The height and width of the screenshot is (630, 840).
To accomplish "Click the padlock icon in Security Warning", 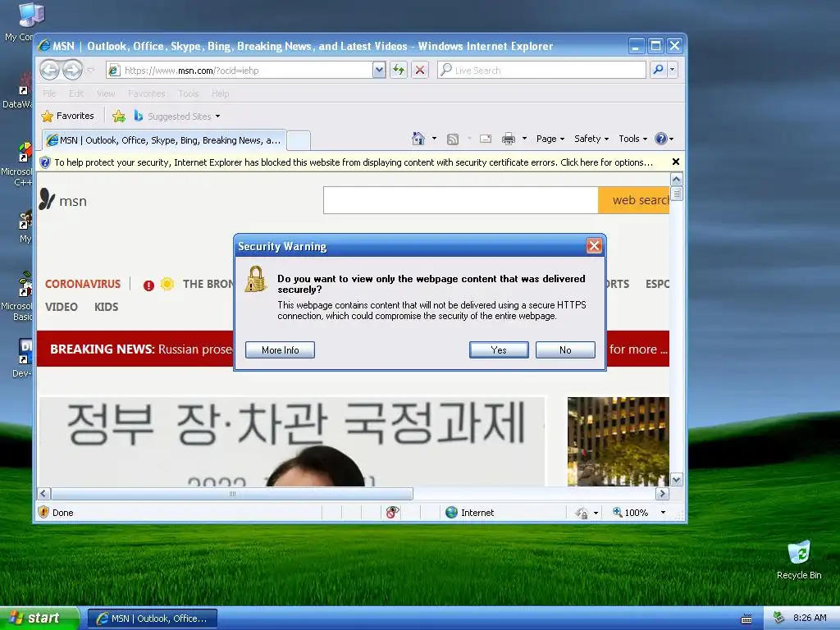I will click(256, 279).
